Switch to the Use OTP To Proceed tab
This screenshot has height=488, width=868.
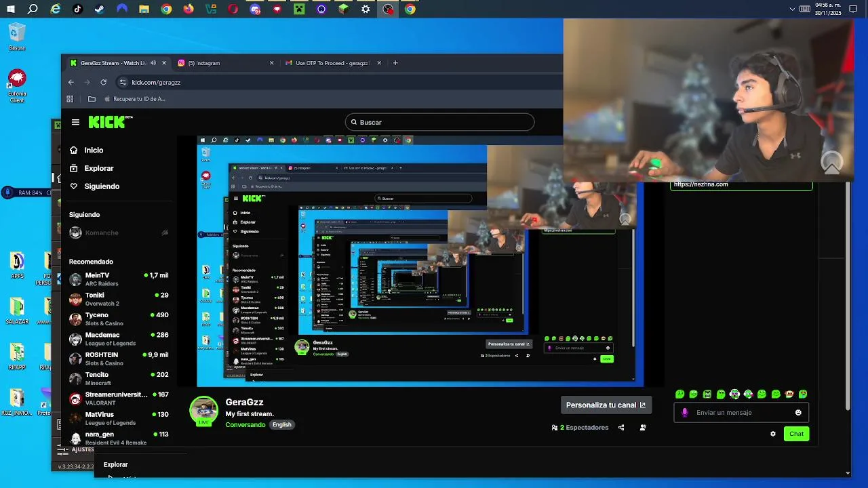[332, 63]
